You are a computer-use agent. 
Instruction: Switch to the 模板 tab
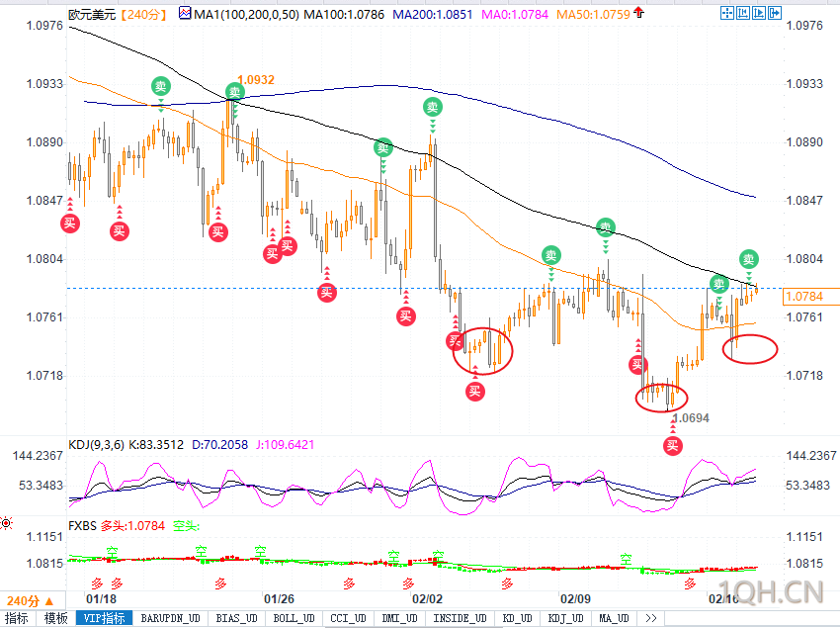55,618
